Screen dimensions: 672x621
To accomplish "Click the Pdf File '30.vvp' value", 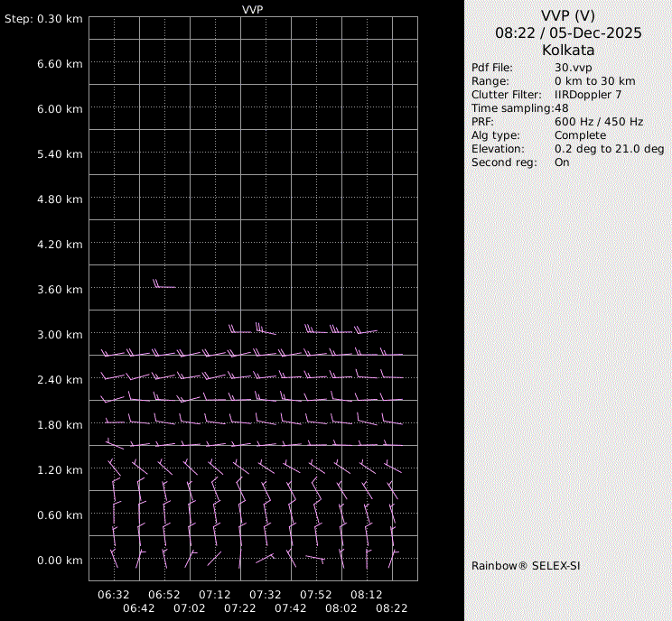I will 573,68.
